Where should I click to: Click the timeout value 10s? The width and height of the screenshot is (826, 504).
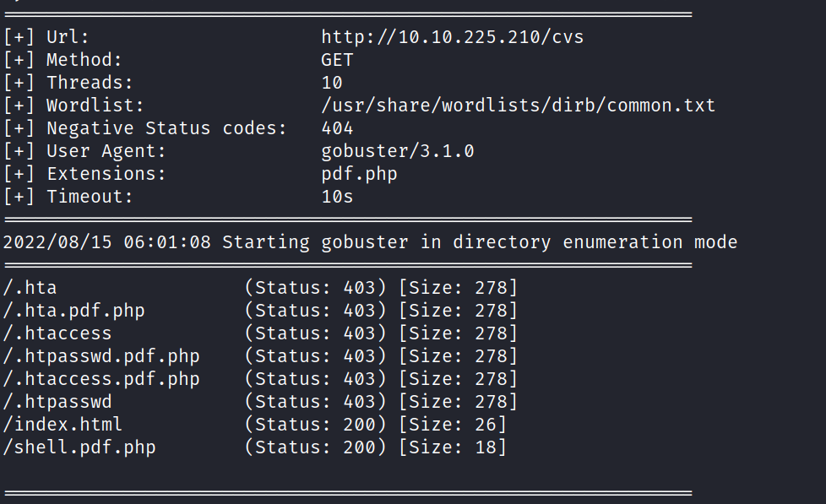(337, 197)
